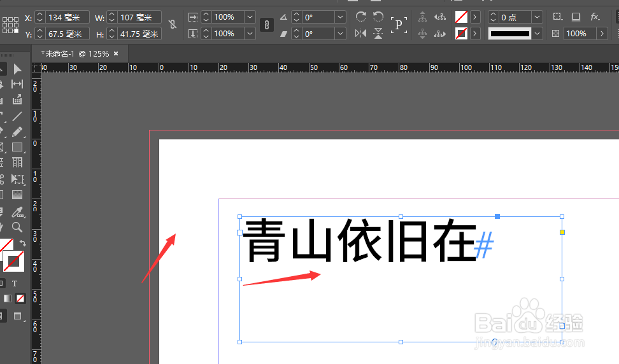Click the ruler origin corner box
The height and width of the screenshot is (364, 619).
pos(36,68)
